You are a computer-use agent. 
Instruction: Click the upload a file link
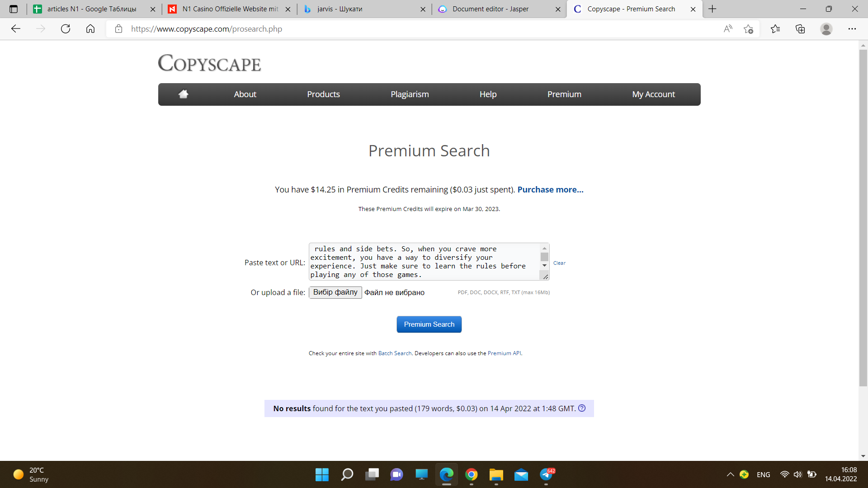point(282,292)
